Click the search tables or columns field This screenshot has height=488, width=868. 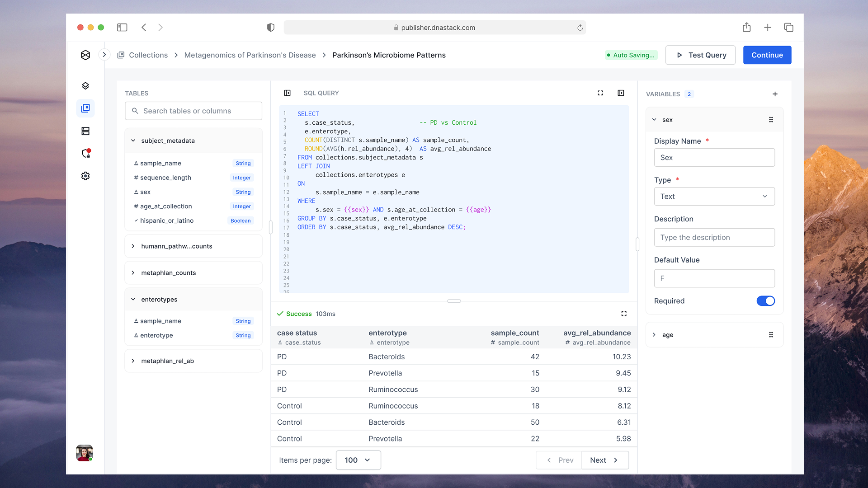193,111
